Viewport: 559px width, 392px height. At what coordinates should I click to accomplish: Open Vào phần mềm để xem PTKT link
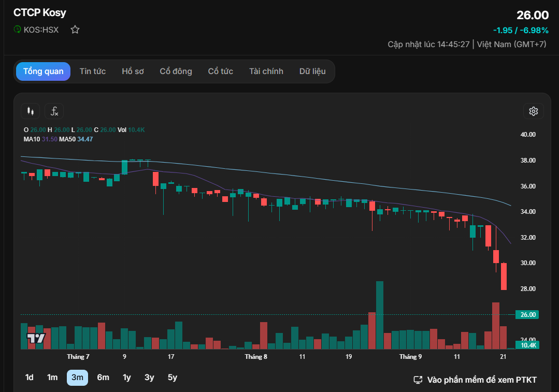(475, 380)
